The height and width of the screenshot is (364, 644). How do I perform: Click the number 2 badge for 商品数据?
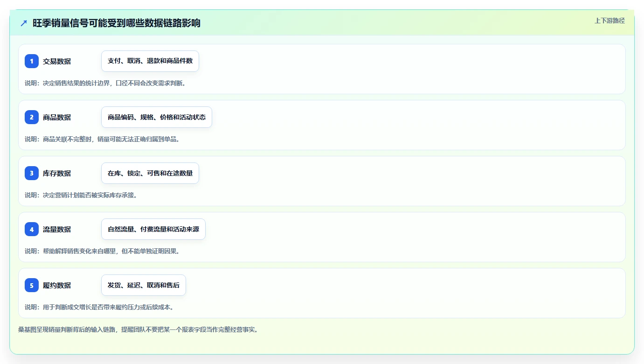coord(32,117)
